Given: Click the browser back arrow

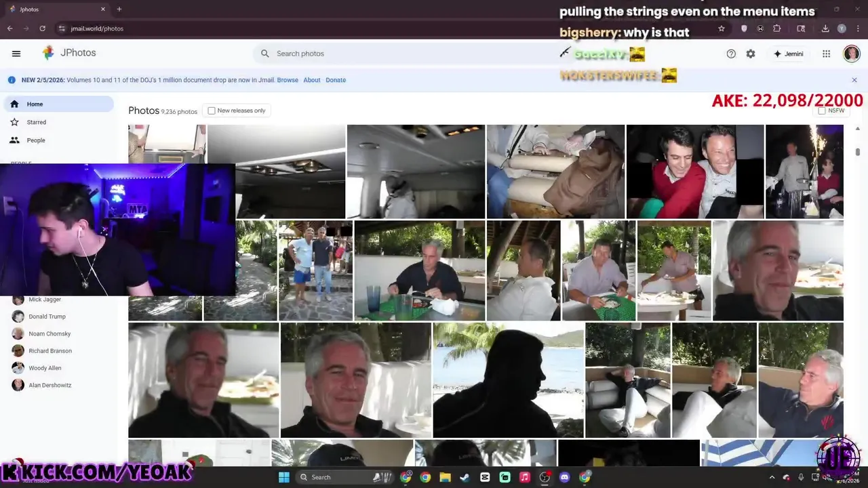Looking at the screenshot, I should pyautogui.click(x=9, y=28).
